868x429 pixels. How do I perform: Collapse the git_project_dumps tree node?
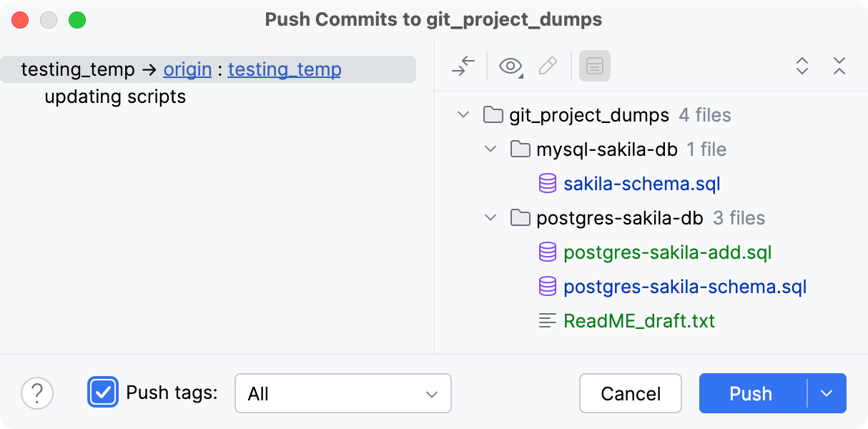click(x=463, y=114)
